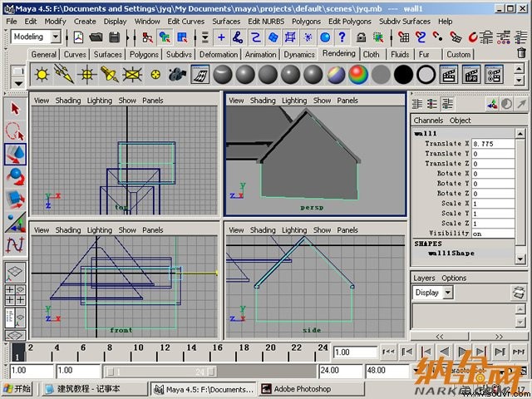The image size is (532, 399).
Task: Open Options menu in layer editor
Action: 454,278
